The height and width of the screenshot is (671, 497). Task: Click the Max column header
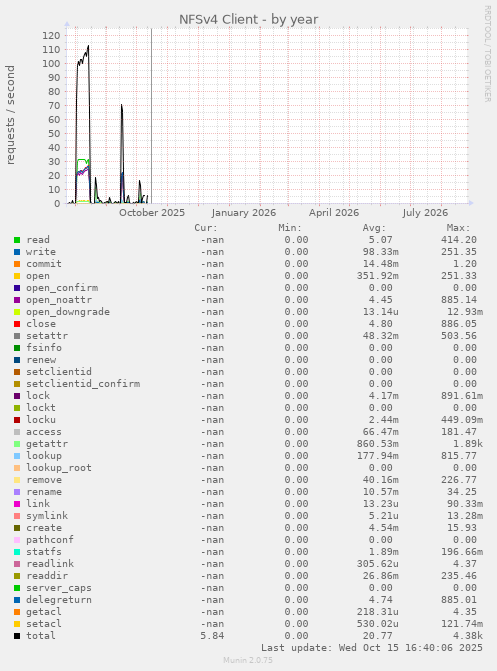(458, 228)
